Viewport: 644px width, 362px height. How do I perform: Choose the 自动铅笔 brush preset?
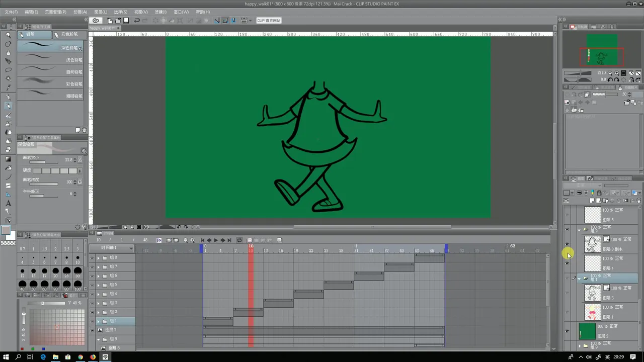click(51, 71)
